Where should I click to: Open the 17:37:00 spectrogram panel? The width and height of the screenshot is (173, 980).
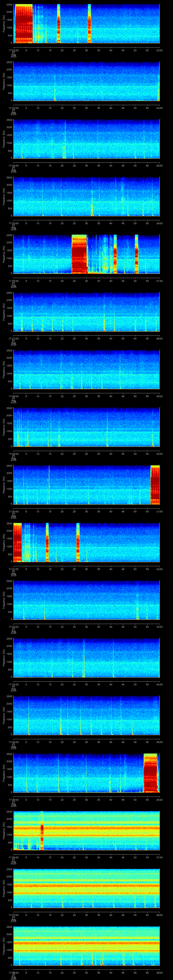click(86, 888)
